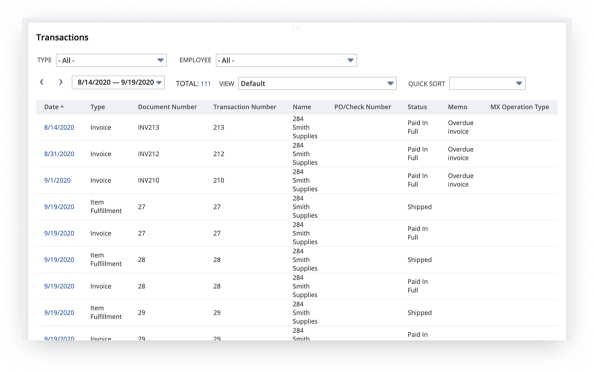
Task: Click Shipped status of Item Fulfillment 28
Action: pyautogui.click(x=420, y=260)
